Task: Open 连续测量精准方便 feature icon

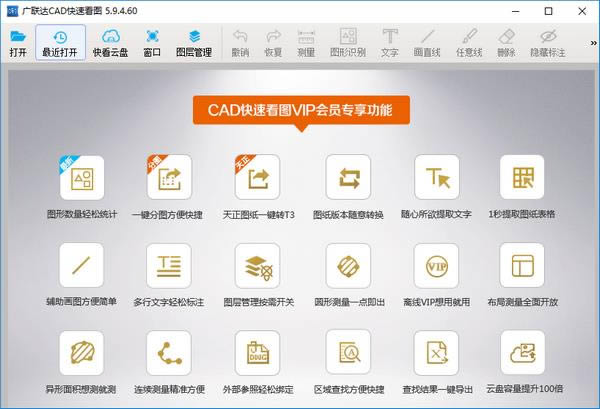Action: tap(169, 353)
